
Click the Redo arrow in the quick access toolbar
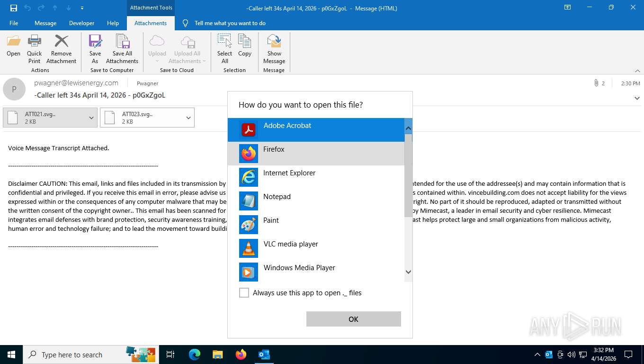[41, 8]
